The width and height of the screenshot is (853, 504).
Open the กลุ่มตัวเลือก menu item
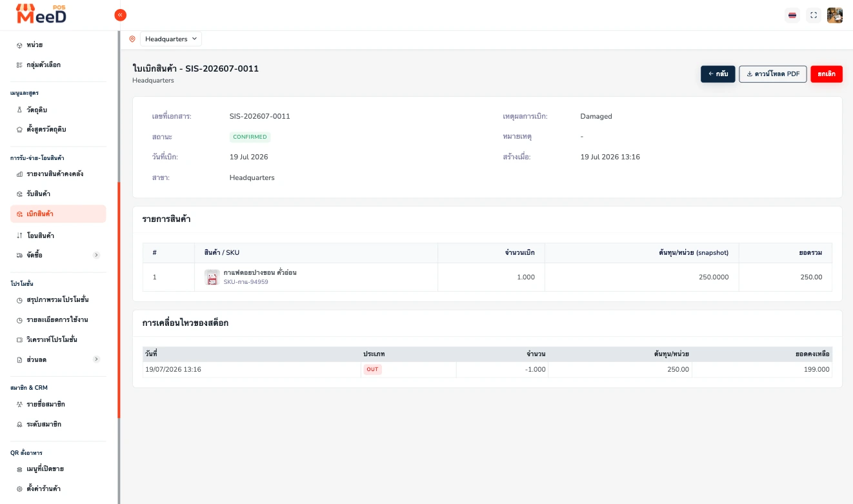pos(58,65)
